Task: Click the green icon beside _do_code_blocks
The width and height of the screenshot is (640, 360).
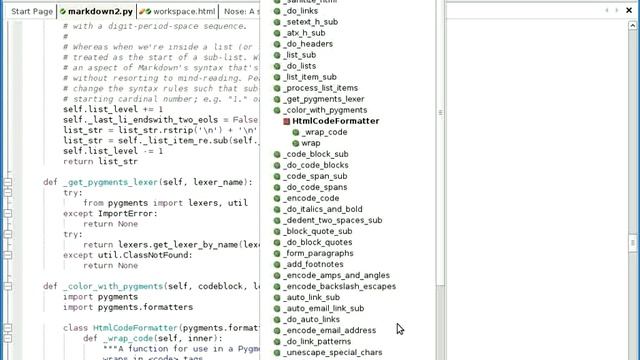Action: [277, 165]
